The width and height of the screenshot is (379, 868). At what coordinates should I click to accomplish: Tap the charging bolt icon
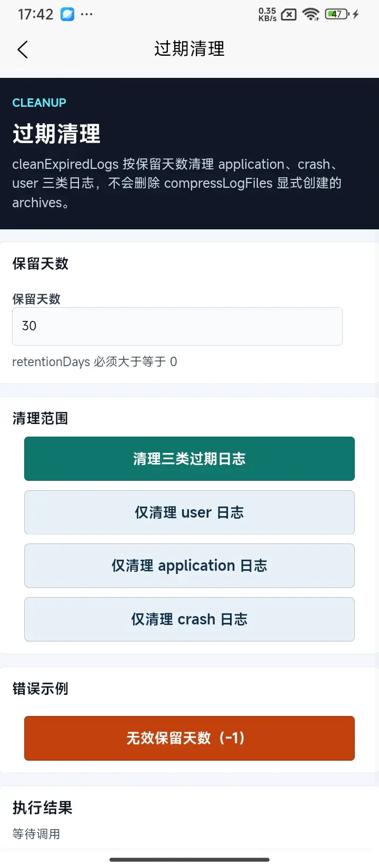(x=356, y=14)
